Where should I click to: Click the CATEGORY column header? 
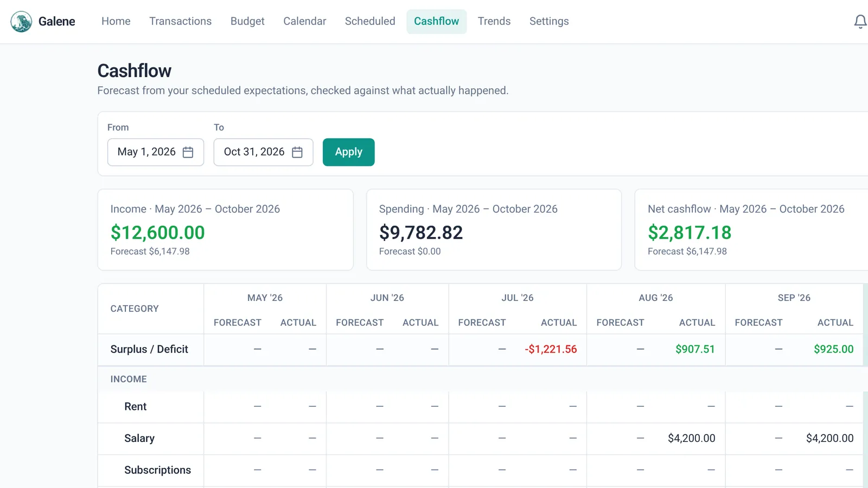(135, 309)
